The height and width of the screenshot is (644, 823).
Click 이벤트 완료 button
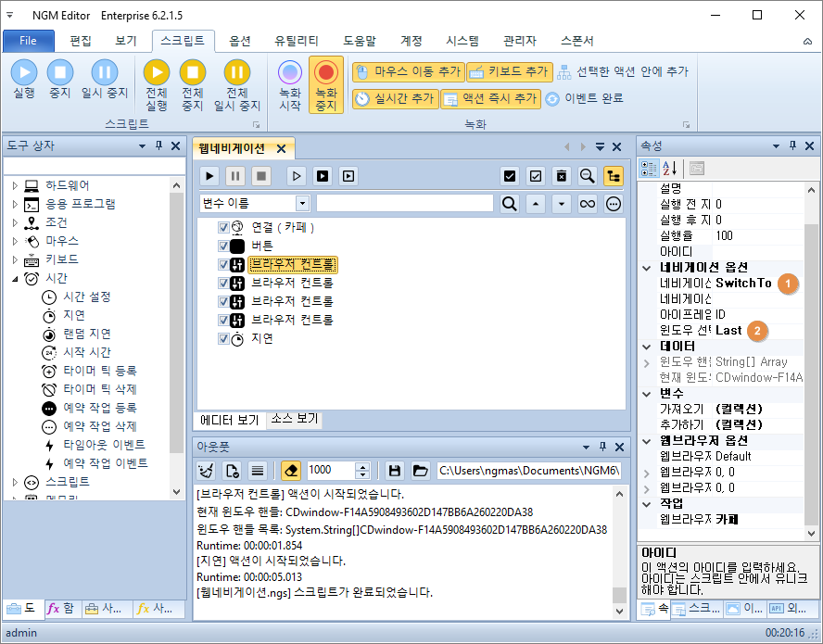click(584, 98)
